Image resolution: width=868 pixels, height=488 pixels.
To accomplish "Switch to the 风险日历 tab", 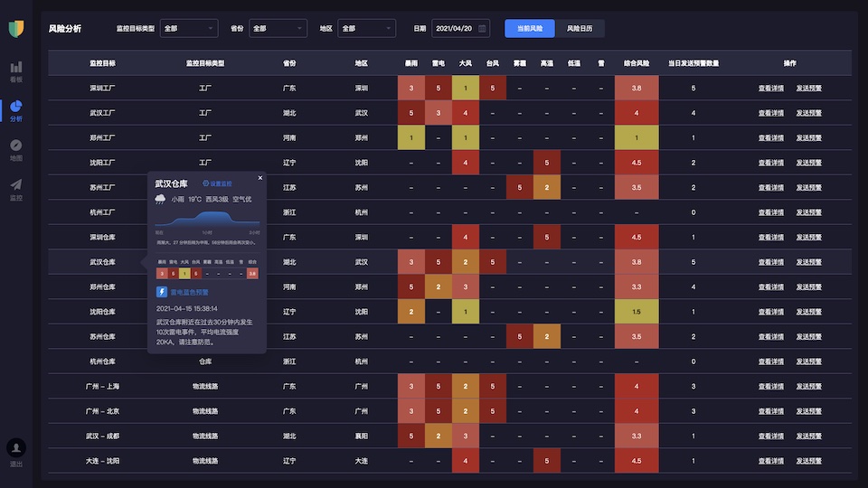I will click(580, 28).
